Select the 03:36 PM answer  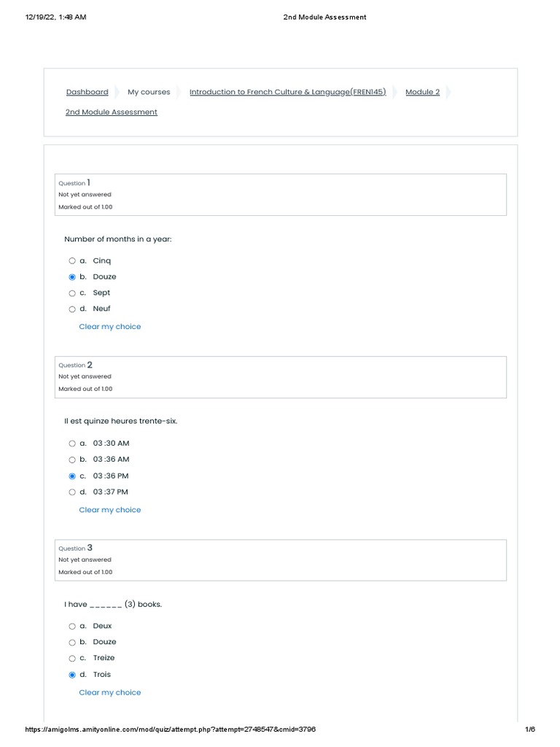coord(72,476)
